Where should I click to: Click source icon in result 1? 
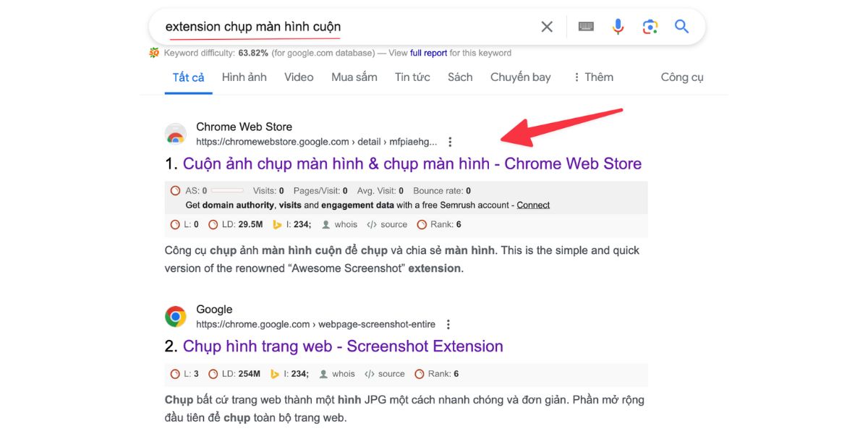372,225
